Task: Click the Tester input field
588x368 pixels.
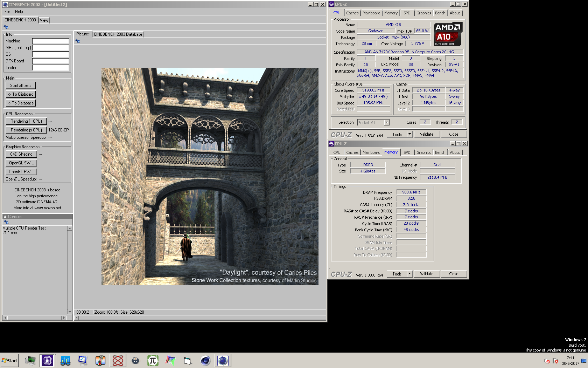Action: pos(51,68)
